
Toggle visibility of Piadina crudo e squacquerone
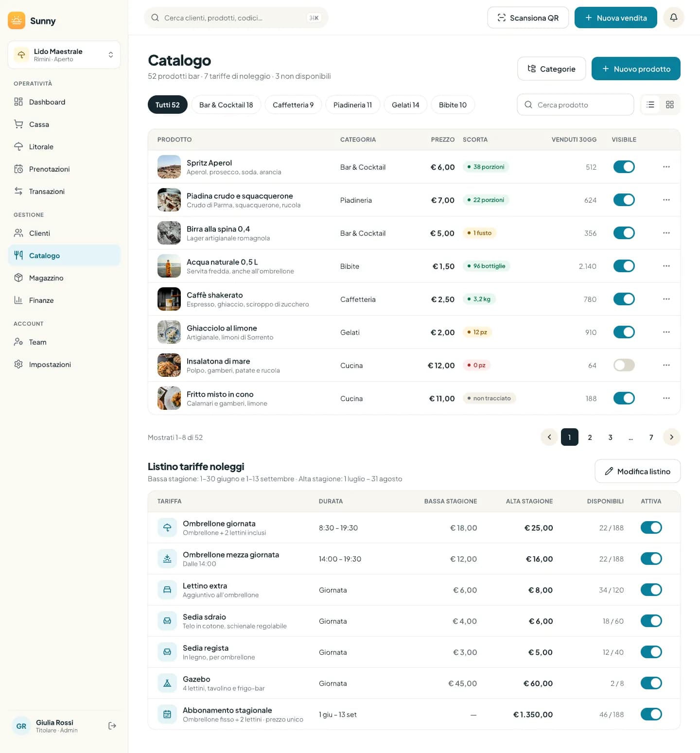click(x=624, y=200)
